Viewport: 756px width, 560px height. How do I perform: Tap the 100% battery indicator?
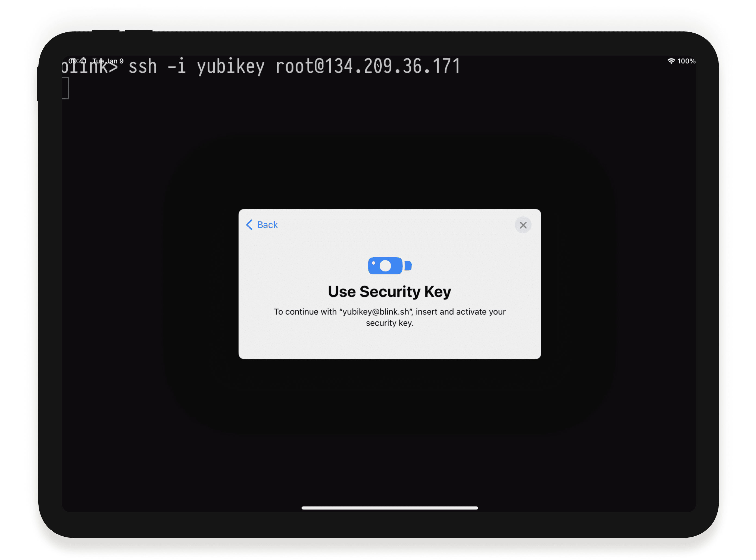686,61
